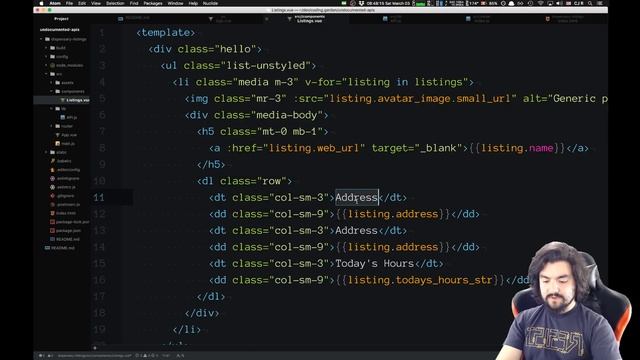Click listing.web_url in the href attribute
The image size is (640, 360).
(313, 148)
